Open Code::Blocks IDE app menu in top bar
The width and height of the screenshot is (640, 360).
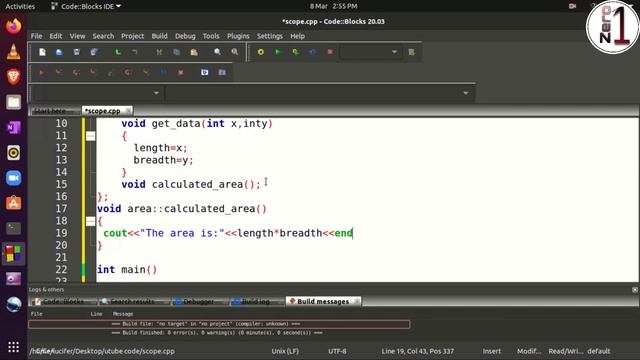[x=86, y=6]
